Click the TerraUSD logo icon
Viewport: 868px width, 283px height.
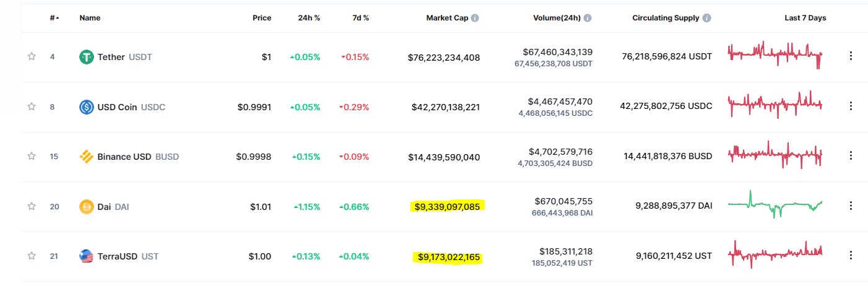tap(87, 256)
